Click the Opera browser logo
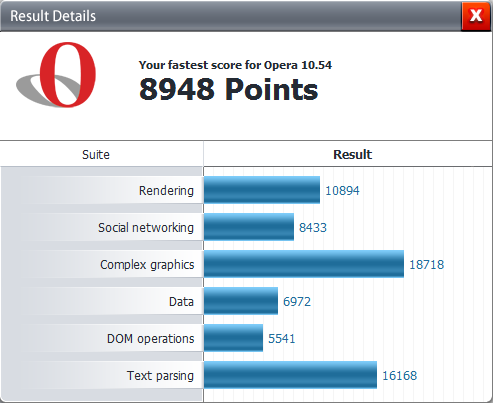This screenshot has width=493, height=403. [56, 75]
